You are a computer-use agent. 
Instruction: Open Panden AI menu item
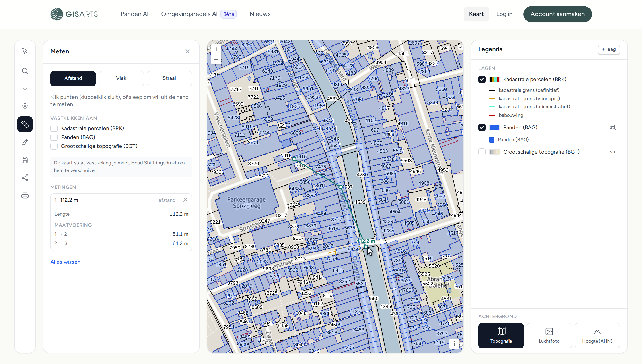(x=135, y=14)
